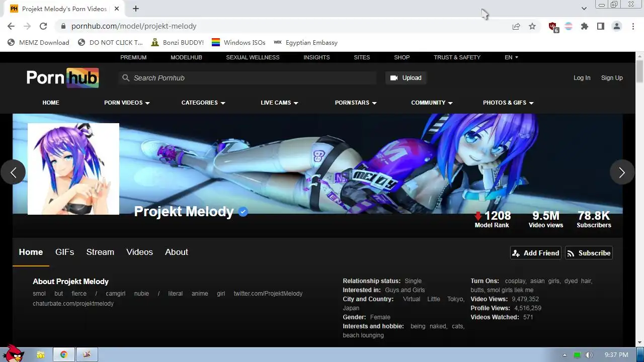The height and width of the screenshot is (362, 644).
Task: Open TRUST & SAFETY in the top bar
Action: tap(457, 57)
